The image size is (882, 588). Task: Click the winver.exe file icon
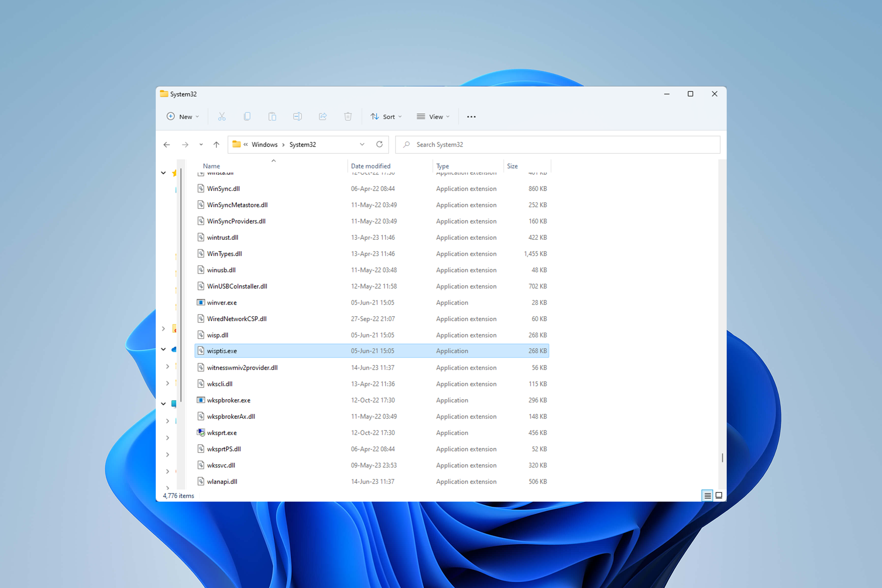click(201, 302)
